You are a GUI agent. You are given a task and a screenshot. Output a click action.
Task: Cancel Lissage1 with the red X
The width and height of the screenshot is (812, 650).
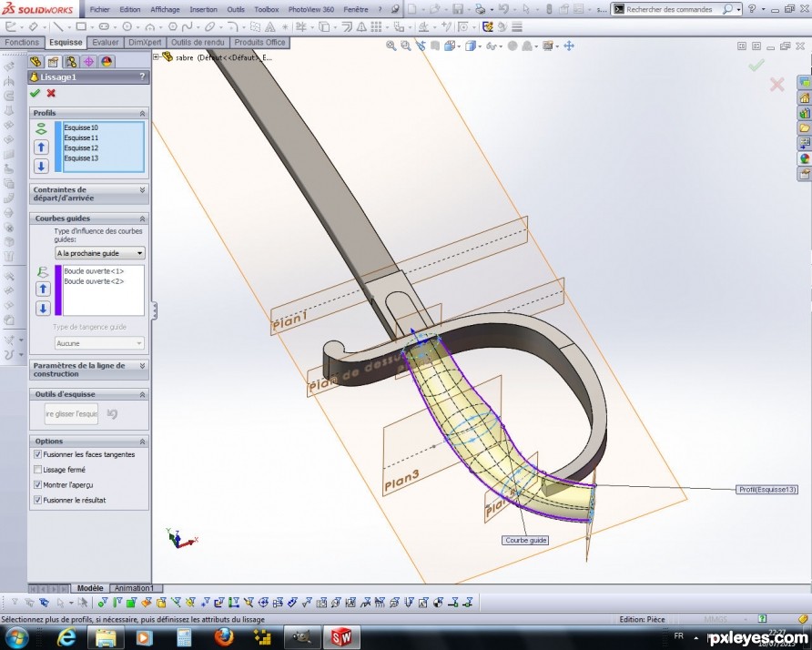[51, 93]
